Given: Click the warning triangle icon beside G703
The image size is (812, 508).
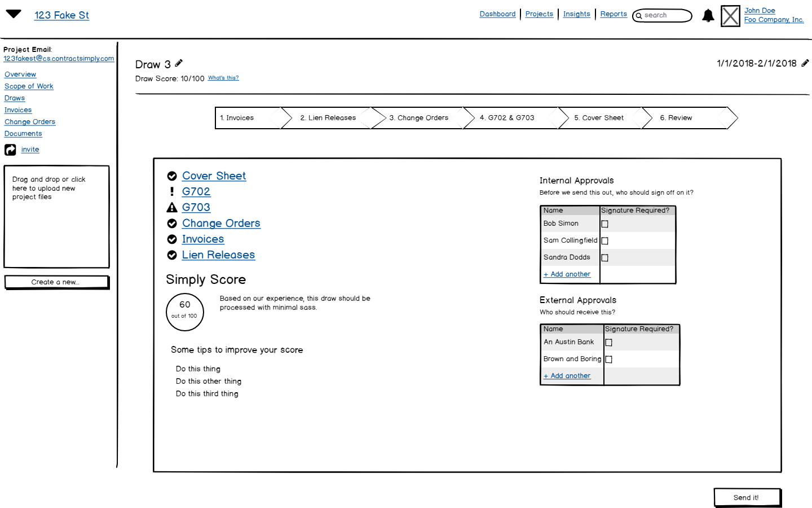Looking at the screenshot, I should point(172,208).
